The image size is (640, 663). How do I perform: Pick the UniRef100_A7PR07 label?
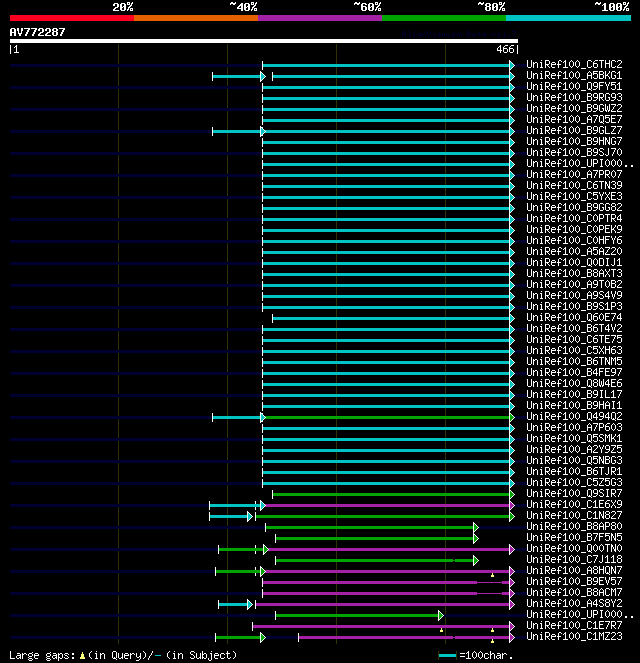coord(574,174)
